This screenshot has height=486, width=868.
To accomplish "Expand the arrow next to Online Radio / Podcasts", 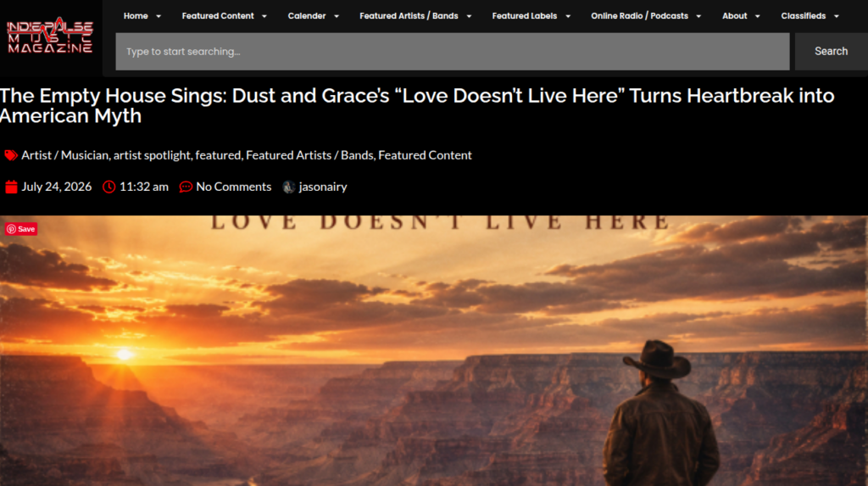I will tap(698, 17).
